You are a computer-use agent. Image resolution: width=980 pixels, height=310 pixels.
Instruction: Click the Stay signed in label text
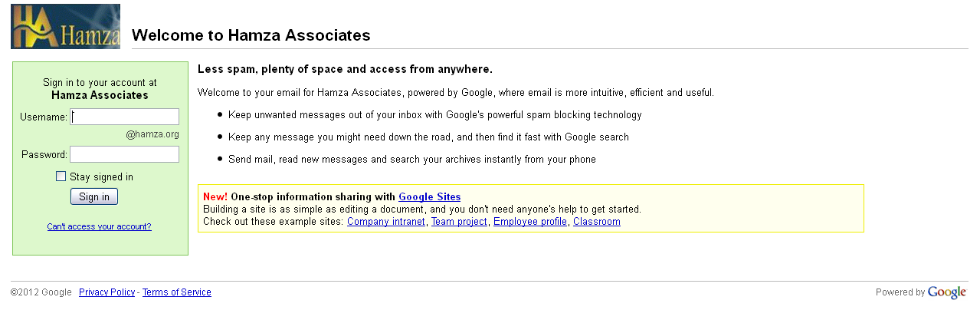click(x=101, y=176)
